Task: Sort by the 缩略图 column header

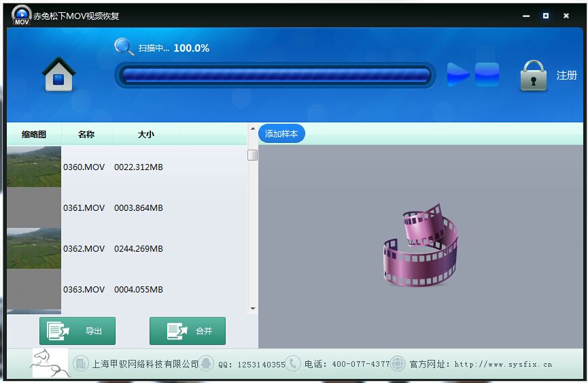Action: pyautogui.click(x=34, y=134)
